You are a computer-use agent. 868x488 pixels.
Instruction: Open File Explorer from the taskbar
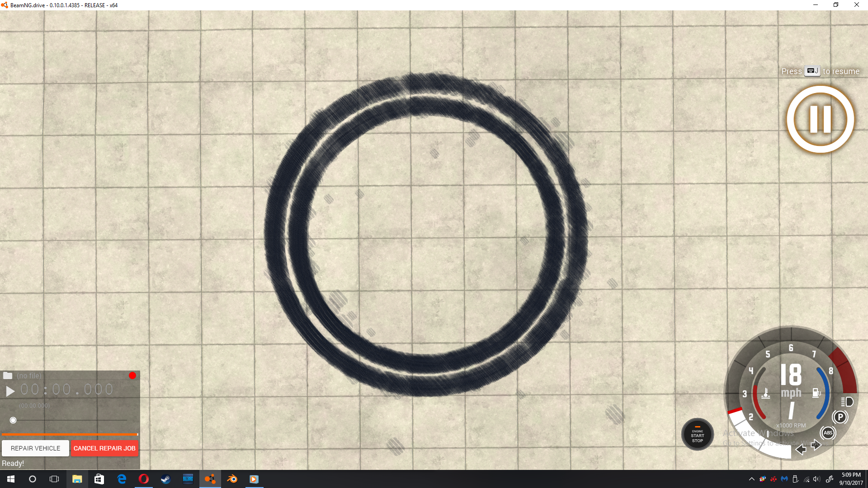[x=77, y=479]
